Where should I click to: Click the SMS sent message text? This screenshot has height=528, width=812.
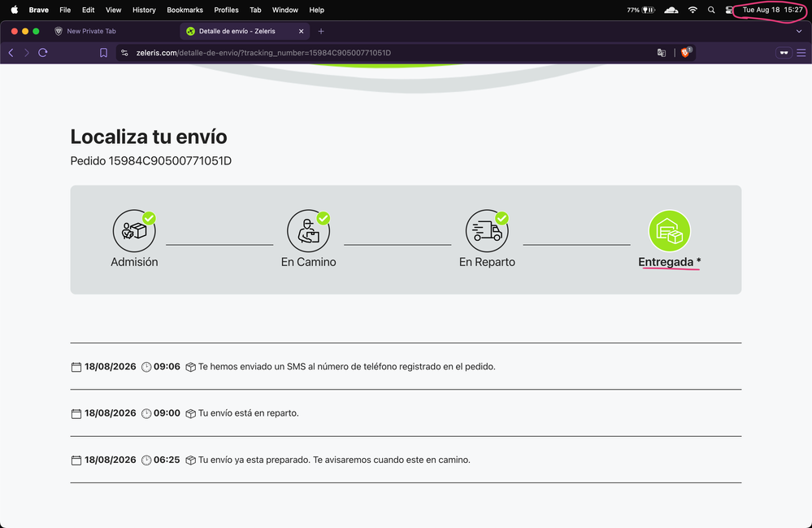tap(347, 367)
